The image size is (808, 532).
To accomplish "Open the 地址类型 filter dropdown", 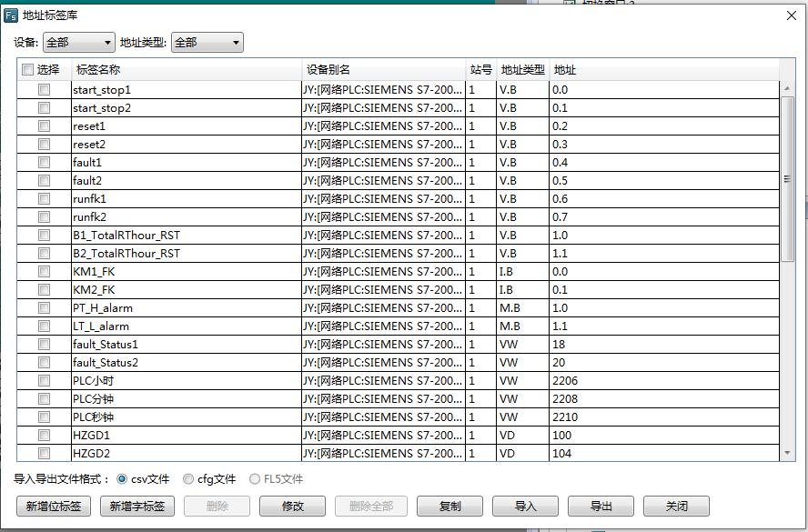I will [x=206, y=42].
